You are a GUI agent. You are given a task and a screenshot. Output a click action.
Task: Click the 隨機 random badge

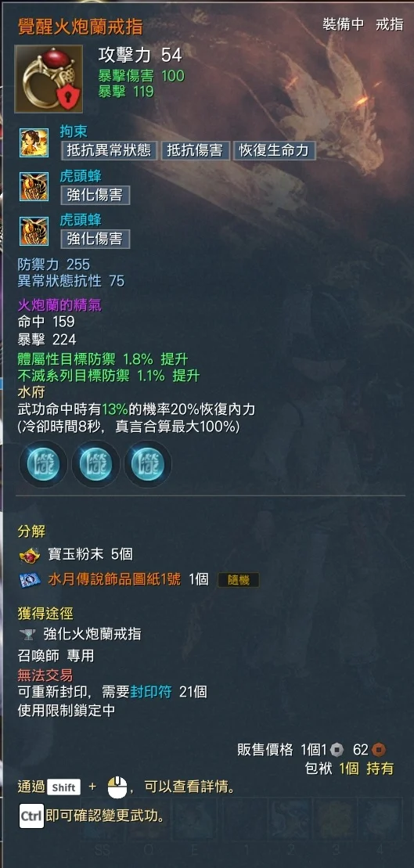pyautogui.click(x=238, y=580)
